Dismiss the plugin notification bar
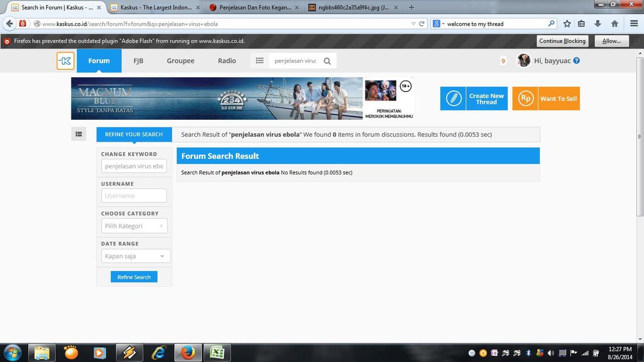This screenshot has width=644, height=362. [637, 41]
